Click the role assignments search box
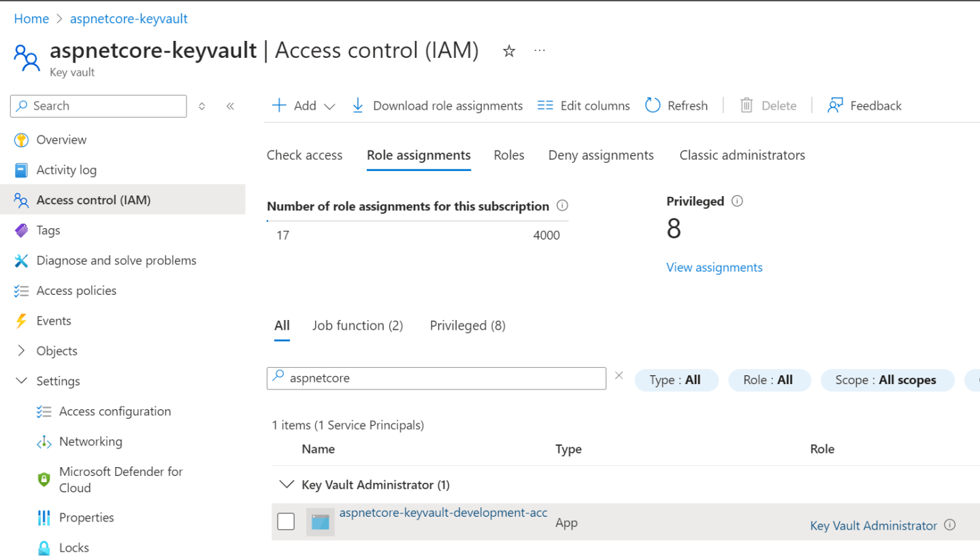Viewport: 980px width, 557px height. (x=436, y=379)
